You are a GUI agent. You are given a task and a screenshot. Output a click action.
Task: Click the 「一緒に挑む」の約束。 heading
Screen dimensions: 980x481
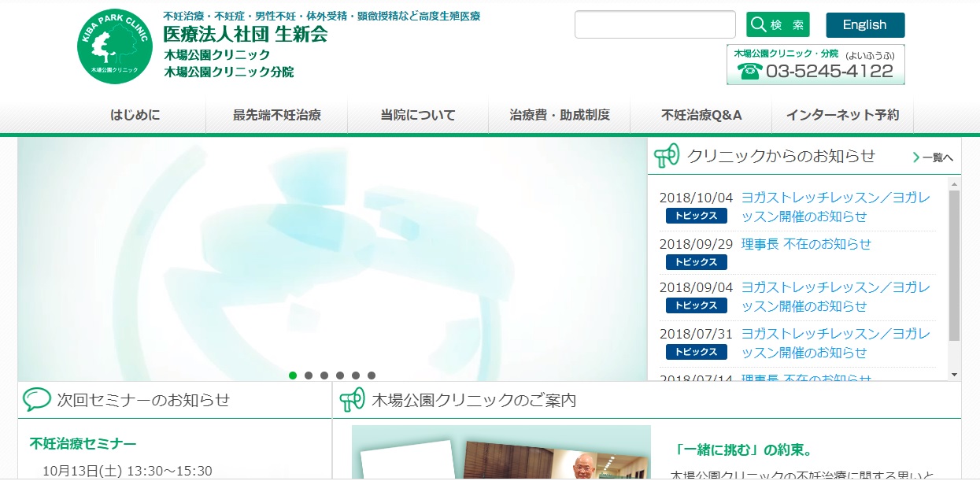tap(744, 450)
